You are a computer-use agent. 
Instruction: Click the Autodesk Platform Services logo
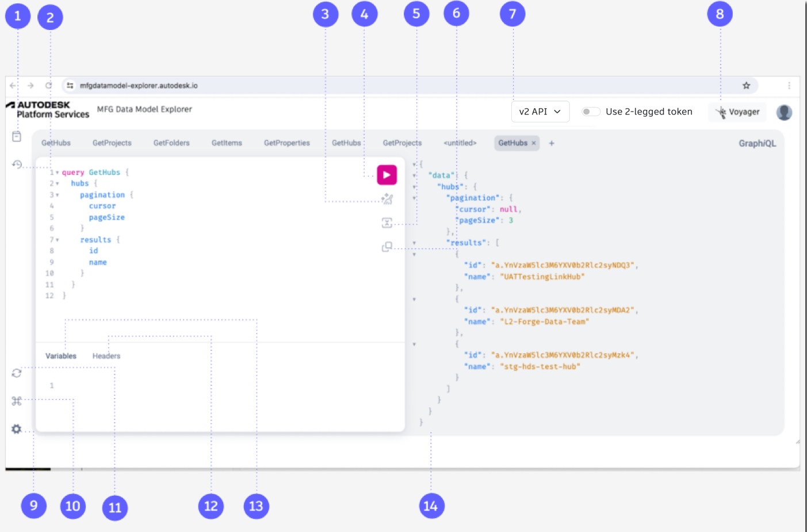[x=48, y=109]
